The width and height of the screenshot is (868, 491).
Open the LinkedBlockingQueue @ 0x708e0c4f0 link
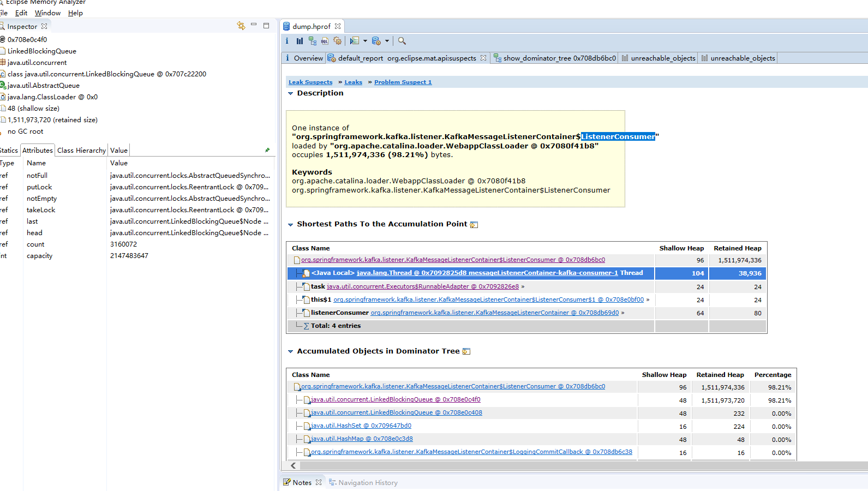click(396, 400)
